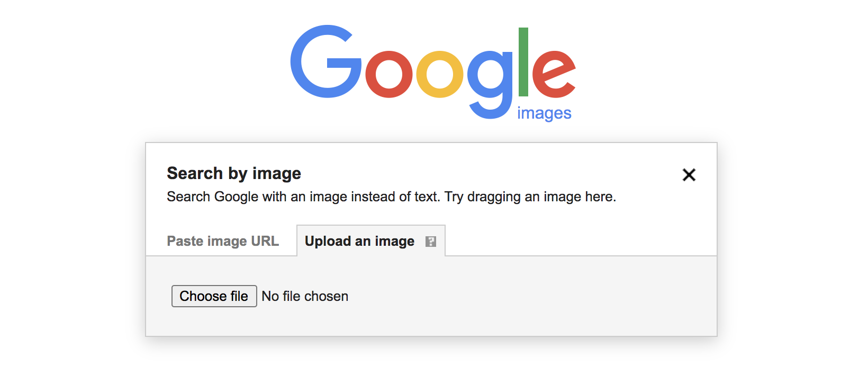This screenshot has width=868, height=365.
Task: Switch to the Paste image URL tab
Action: pos(222,241)
